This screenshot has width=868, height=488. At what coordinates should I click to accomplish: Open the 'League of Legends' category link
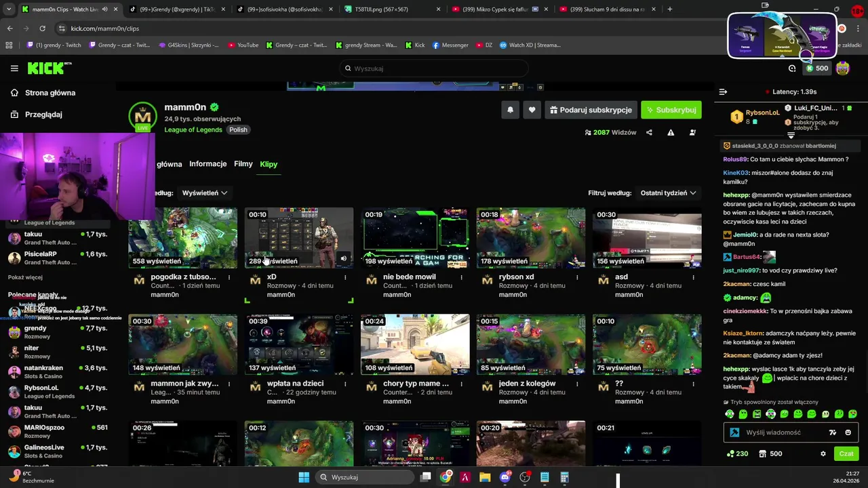click(193, 129)
